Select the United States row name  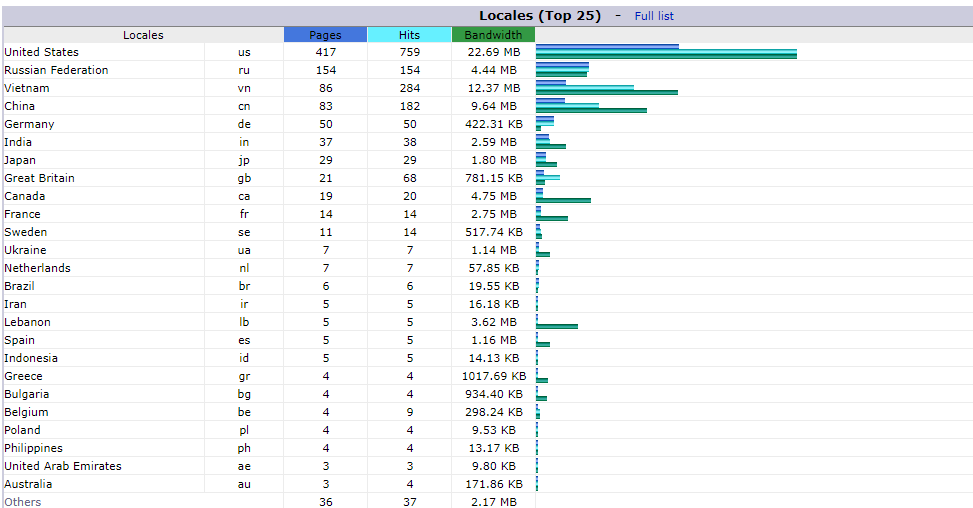(42, 52)
